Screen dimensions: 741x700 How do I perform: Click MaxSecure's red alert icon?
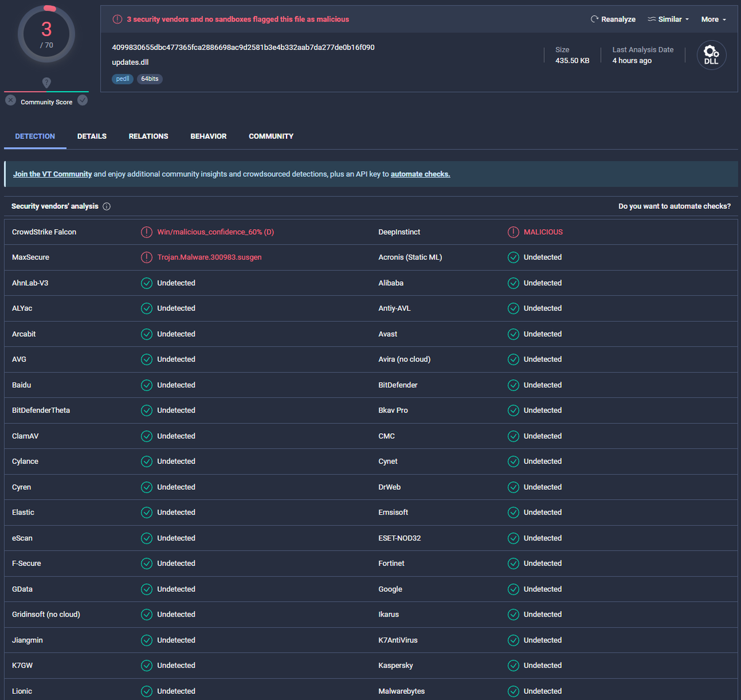(146, 258)
